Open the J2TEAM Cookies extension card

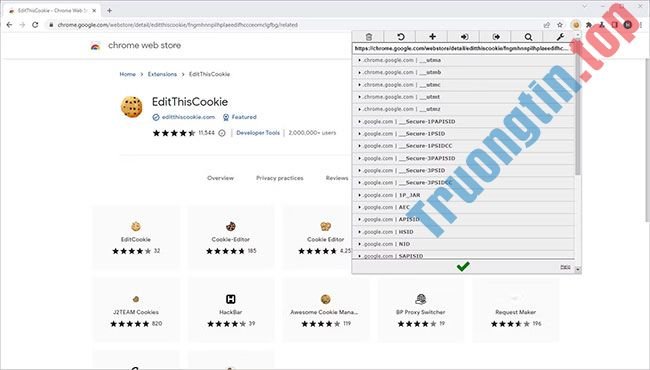136,310
